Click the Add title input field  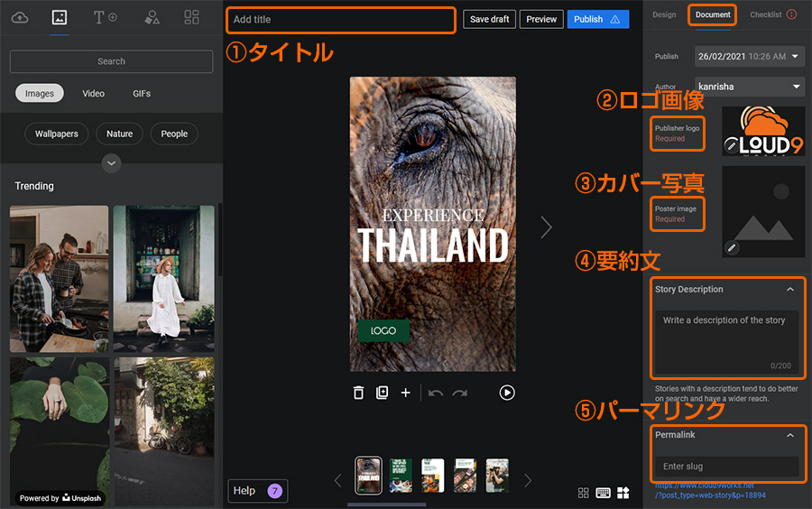340,20
